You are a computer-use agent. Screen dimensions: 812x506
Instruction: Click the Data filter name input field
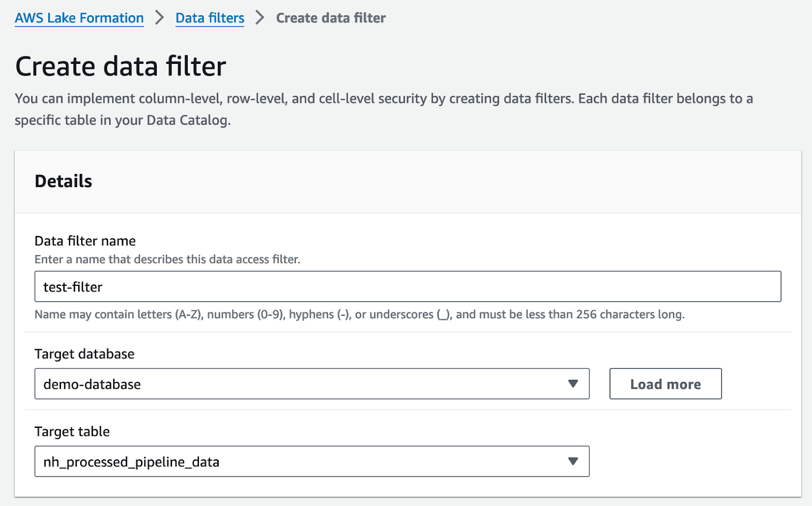(408, 286)
